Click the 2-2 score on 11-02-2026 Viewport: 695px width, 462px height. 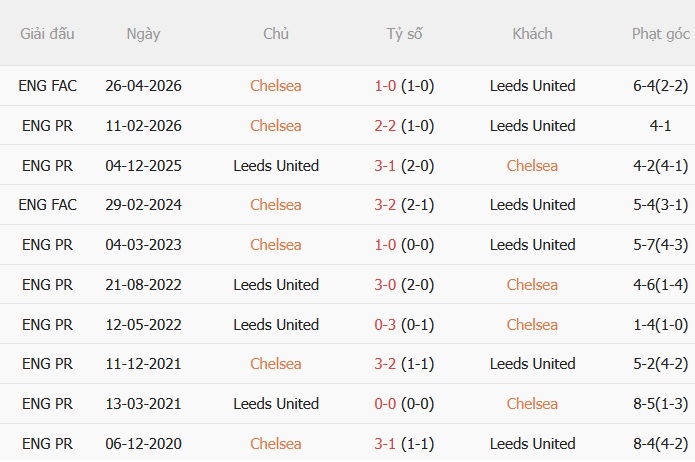385,126
